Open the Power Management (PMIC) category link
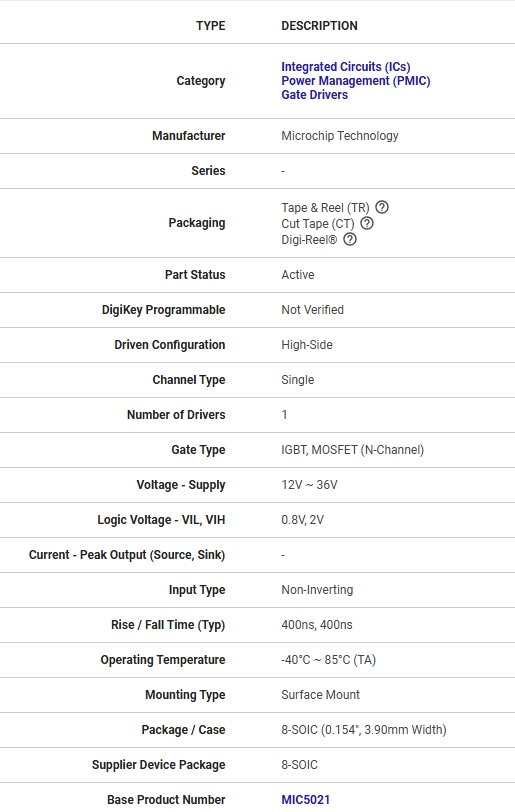The height and width of the screenshot is (812, 515). tap(355, 81)
